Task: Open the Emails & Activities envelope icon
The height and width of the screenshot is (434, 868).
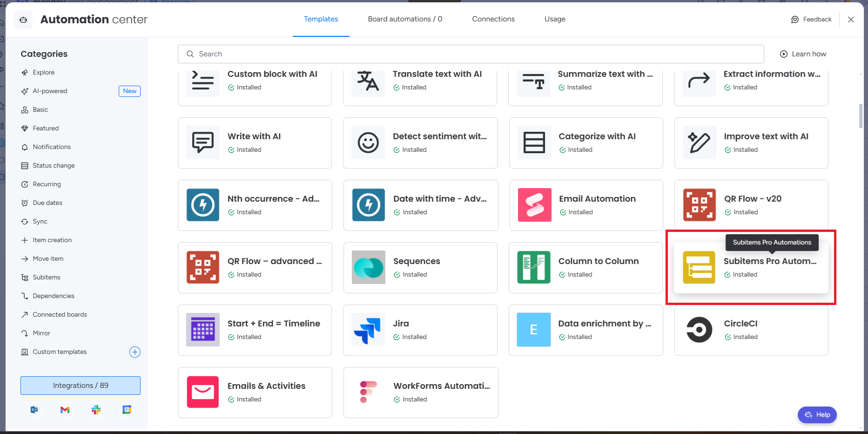Action: coord(203,392)
